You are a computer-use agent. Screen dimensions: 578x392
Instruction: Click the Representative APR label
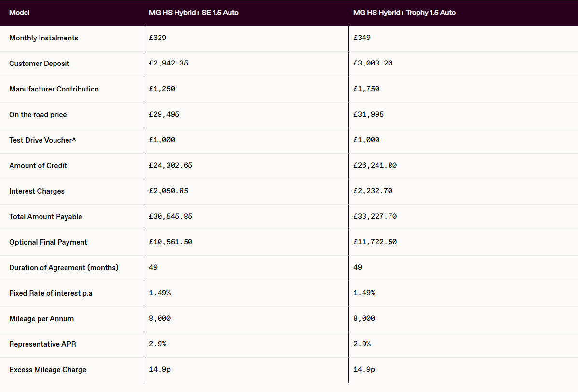pos(42,344)
